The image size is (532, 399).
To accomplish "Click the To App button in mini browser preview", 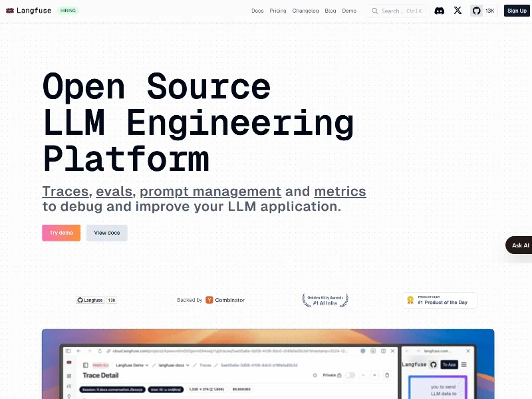I will pos(450,364).
